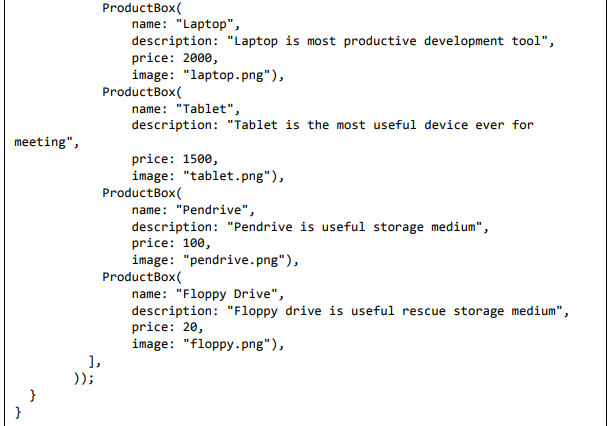
Task: Click the "Laptop" name string
Action: coord(207,24)
